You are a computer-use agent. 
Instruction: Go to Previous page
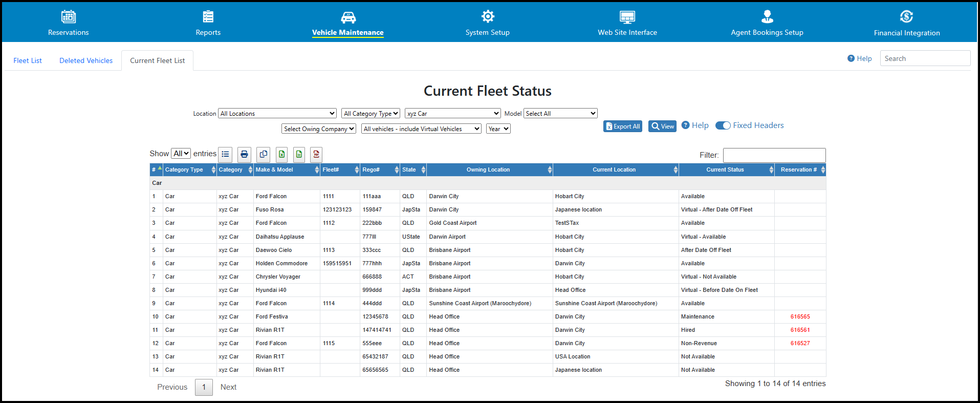(x=172, y=387)
